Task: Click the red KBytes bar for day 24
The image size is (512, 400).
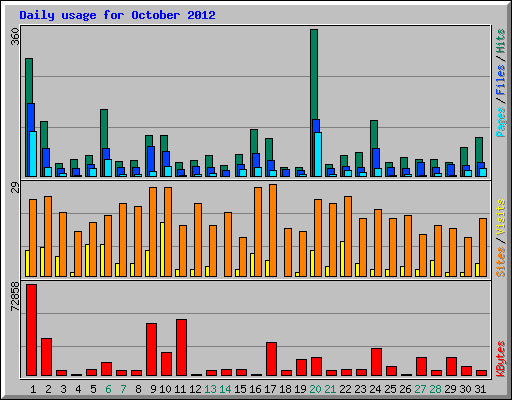Action: click(x=377, y=362)
